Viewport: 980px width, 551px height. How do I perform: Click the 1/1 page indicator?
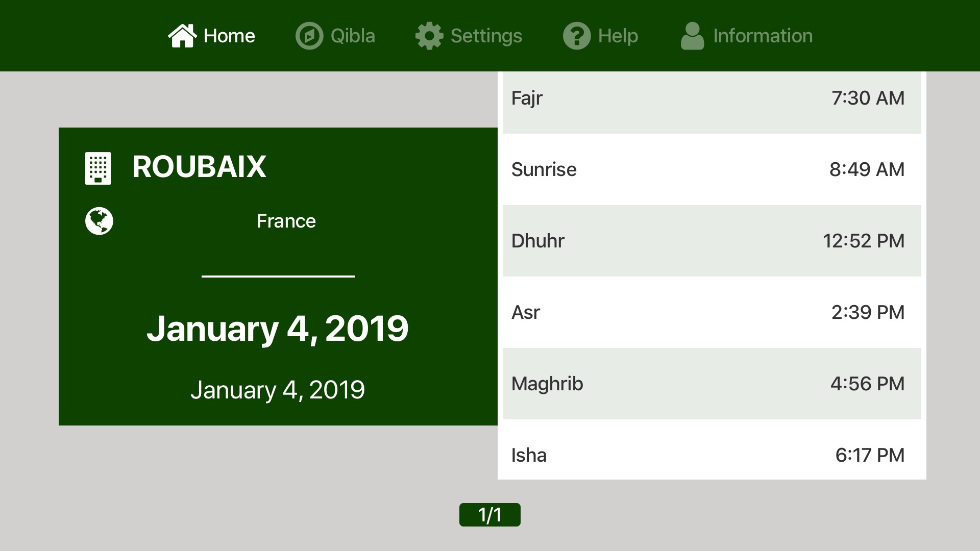click(490, 515)
